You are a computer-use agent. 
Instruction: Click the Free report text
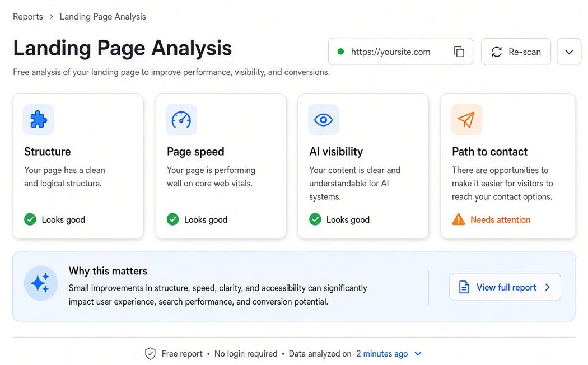(182, 353)
